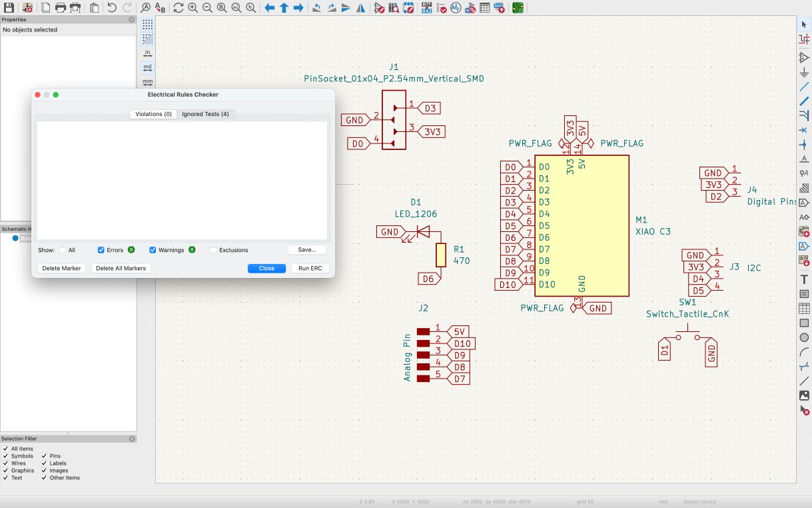812x508 pixels.
Task: Switch to the PCB editor
Action: coord(518,8)
